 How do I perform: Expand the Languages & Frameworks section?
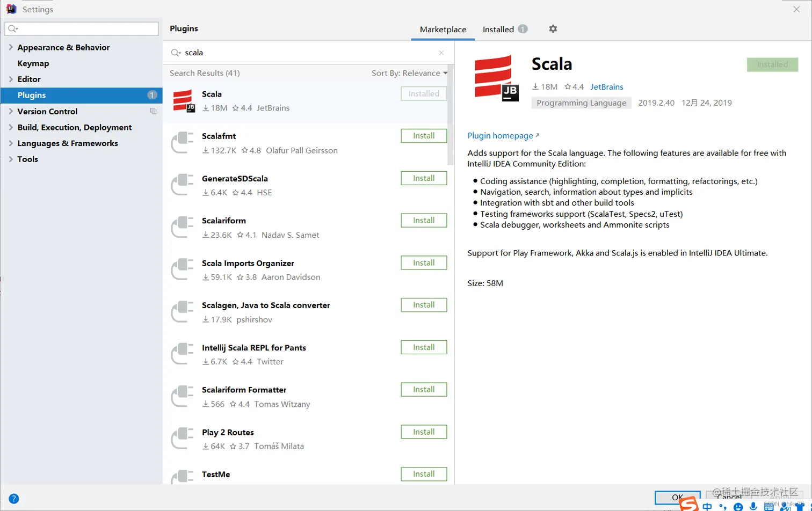11,143
